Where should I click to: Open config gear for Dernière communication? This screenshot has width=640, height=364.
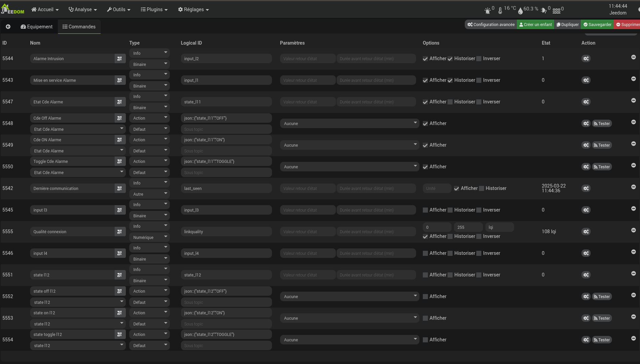[586, 188]
